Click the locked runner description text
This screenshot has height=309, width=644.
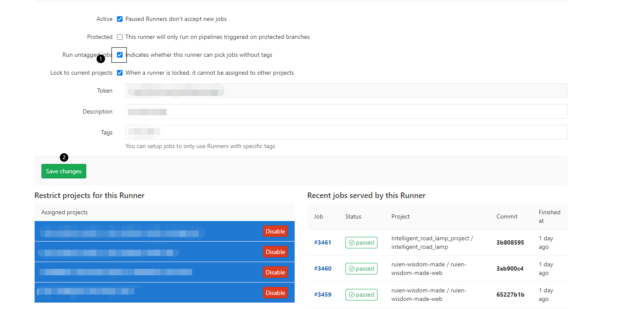pos(210,73)
